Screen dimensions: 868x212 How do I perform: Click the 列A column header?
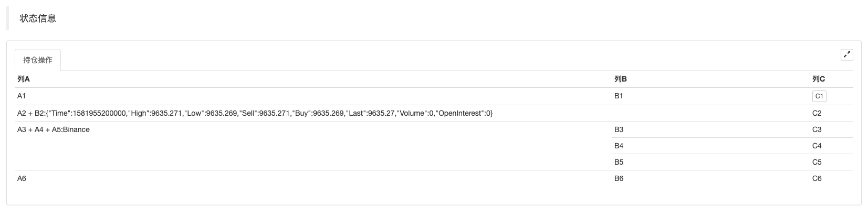click(x=24, y=79)
